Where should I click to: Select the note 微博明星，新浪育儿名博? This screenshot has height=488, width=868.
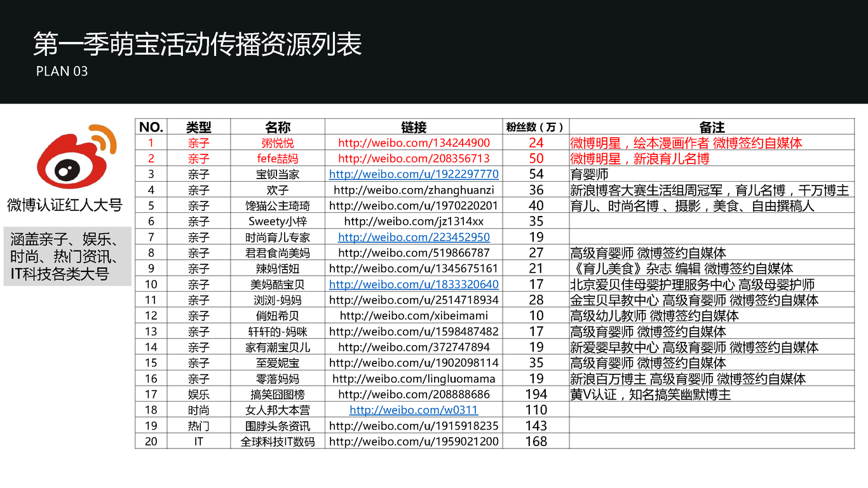pyautogui.click(x=640, y=158)
